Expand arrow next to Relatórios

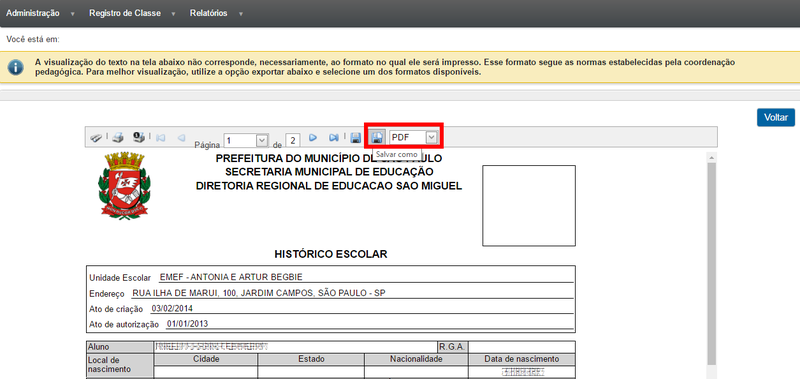coord(240,14)
